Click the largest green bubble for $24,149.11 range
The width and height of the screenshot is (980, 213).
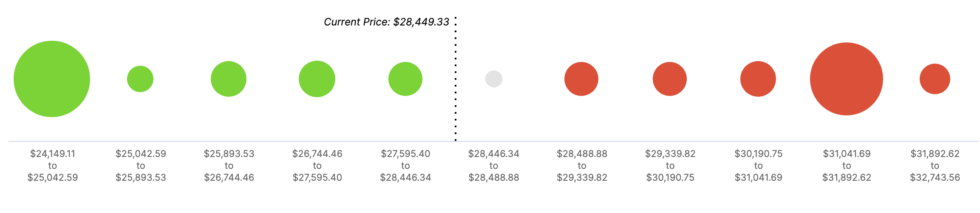click(x=52, y=79)
